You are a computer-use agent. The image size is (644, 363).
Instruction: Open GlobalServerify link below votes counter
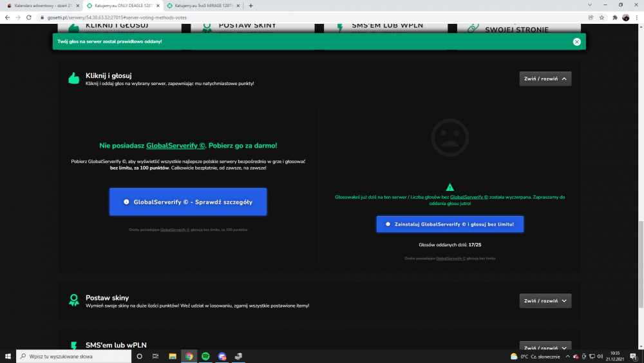click(451, 259)
